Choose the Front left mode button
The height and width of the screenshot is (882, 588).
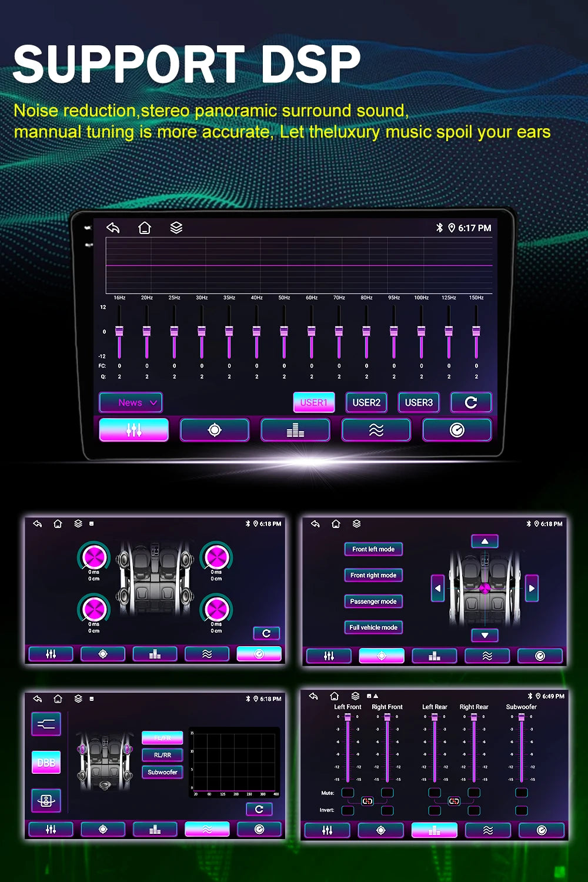[x=373, y=549]
